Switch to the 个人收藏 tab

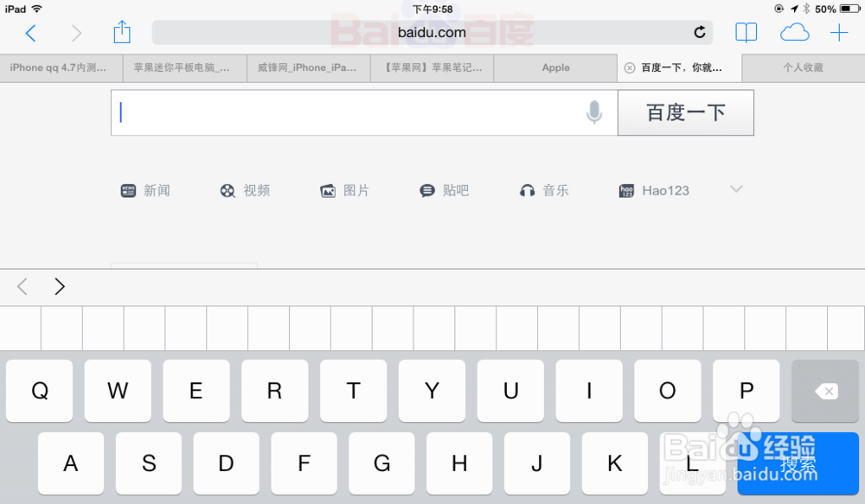(x=804, y=68)
